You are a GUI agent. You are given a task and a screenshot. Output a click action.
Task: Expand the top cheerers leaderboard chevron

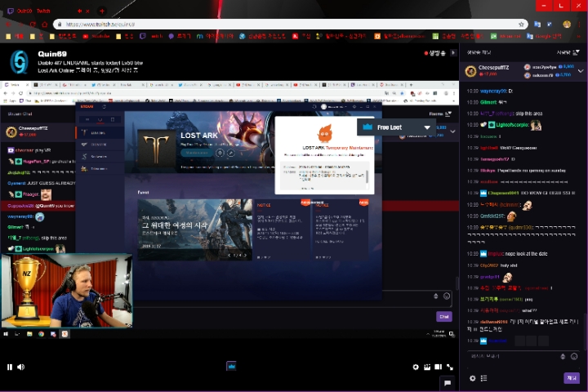tap(581, 71)
